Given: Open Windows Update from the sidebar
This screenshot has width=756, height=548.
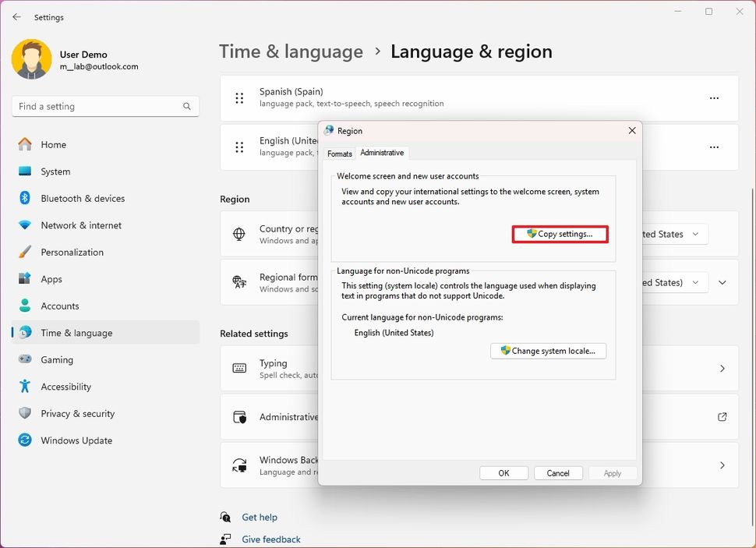Looking at the screenshot, I should 76,440.
